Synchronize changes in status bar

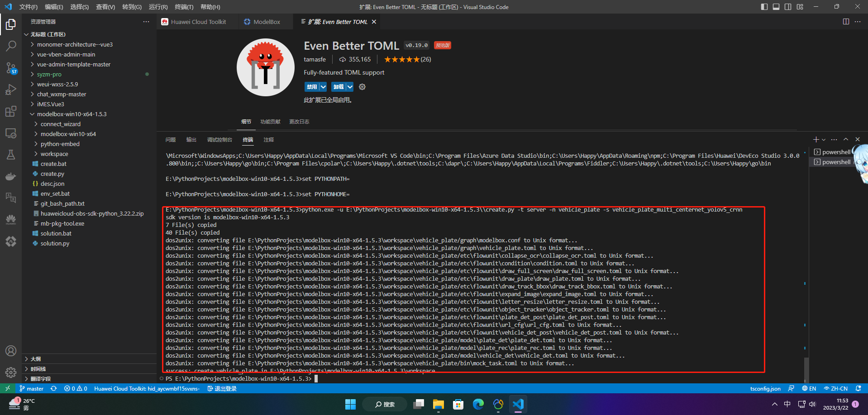pos(53,388)
